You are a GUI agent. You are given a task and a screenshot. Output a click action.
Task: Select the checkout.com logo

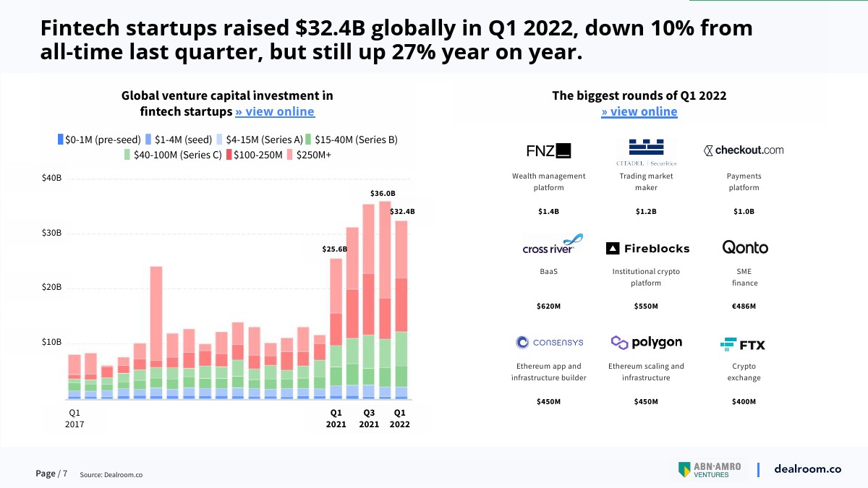744,150
